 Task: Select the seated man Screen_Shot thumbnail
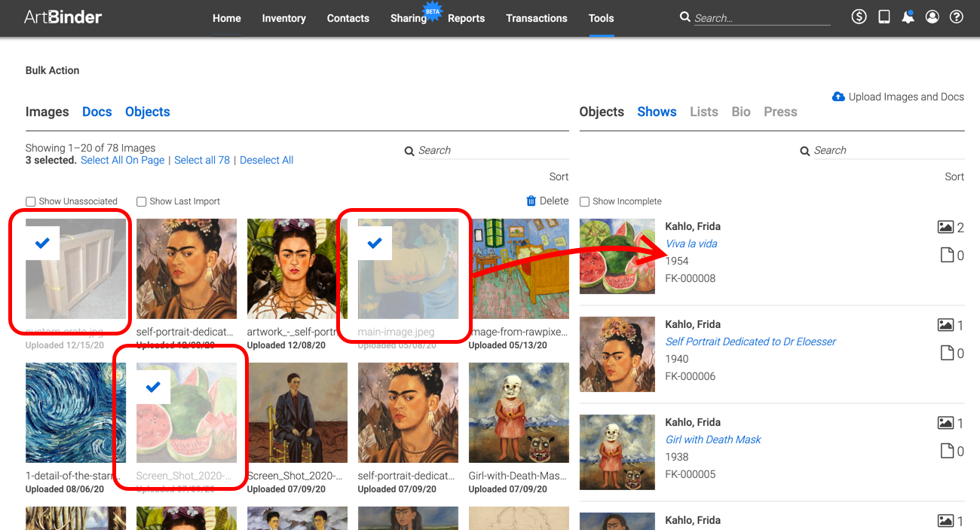click(297, 412)
